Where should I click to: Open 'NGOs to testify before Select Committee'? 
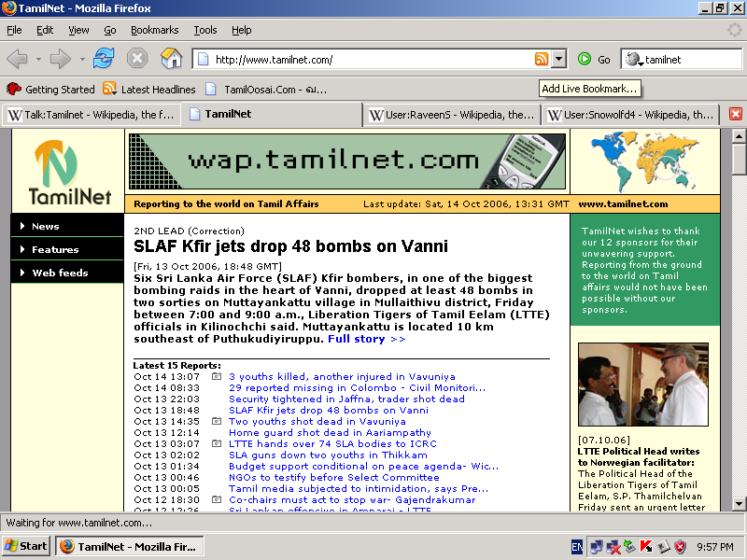point(334,478)
